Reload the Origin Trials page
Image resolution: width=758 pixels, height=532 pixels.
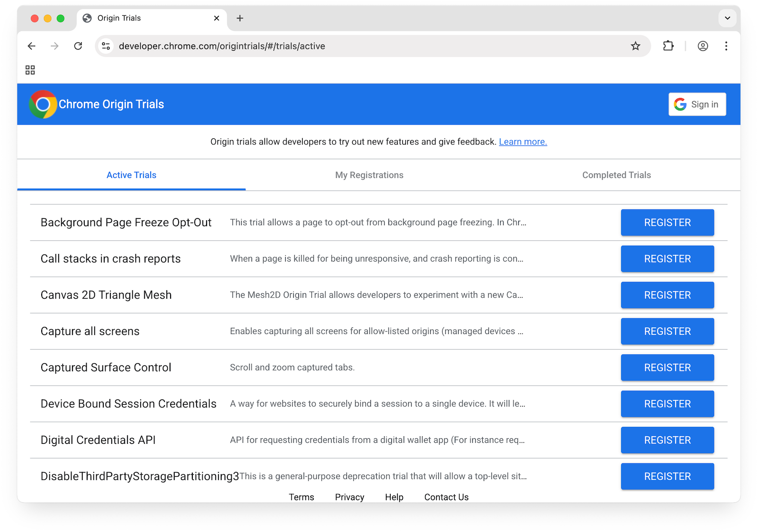click(78, 46)
